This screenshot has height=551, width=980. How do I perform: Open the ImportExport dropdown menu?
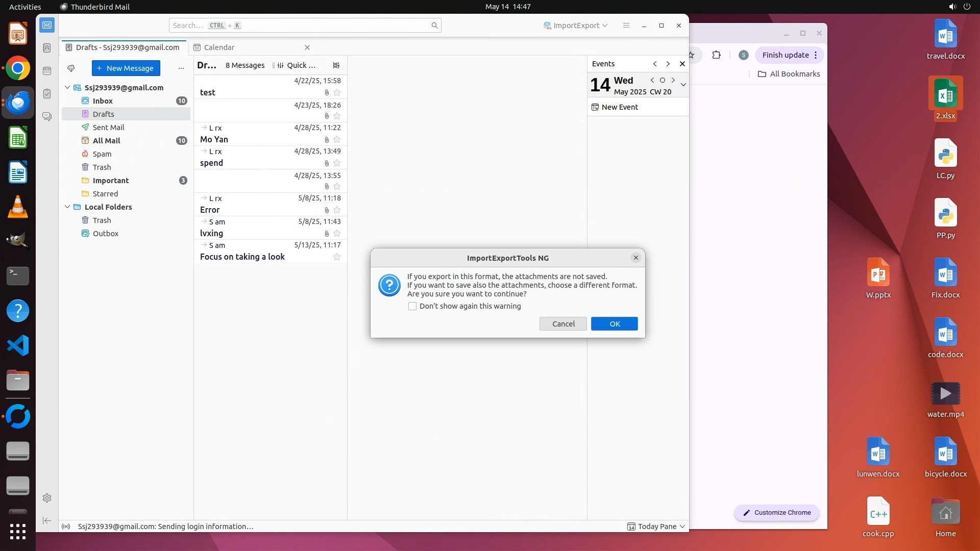tap(576, 26)
